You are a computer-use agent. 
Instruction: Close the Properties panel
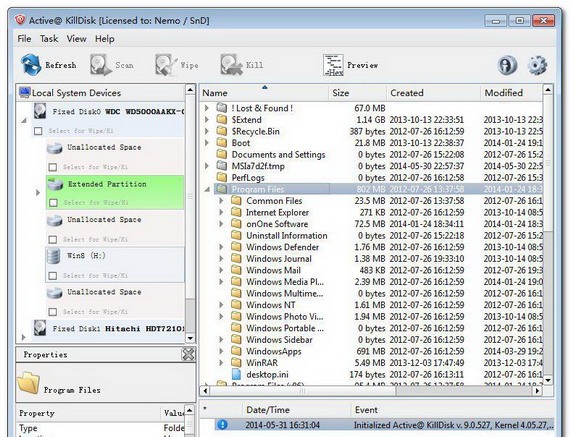point(188,354)
